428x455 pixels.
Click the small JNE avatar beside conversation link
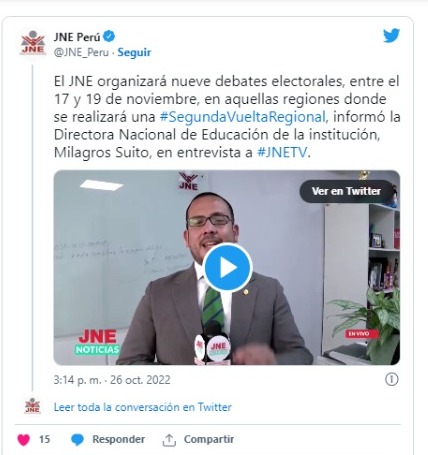click(32, 406)
